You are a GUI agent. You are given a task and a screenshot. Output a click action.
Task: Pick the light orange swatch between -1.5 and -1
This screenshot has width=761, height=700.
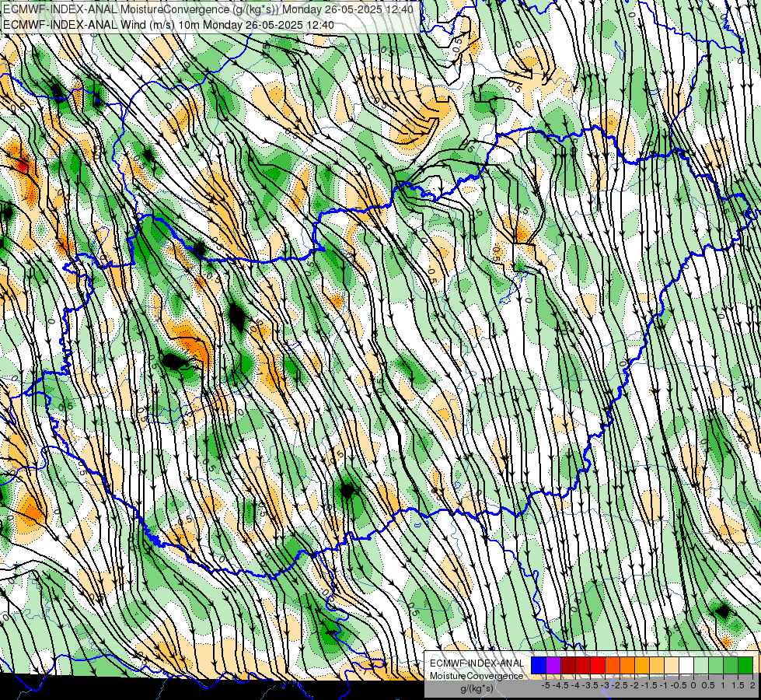click(657, 666)
